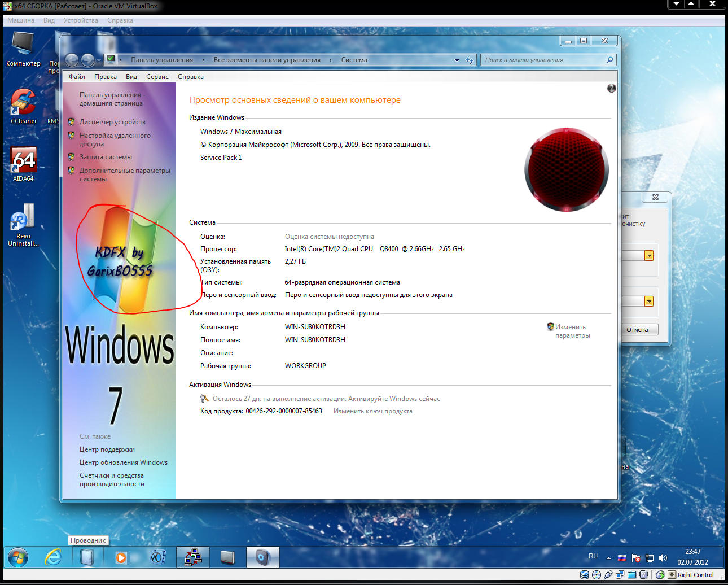
Task: Click the RU language indicator
Action: pyautogui.click(x=593, y=556)
